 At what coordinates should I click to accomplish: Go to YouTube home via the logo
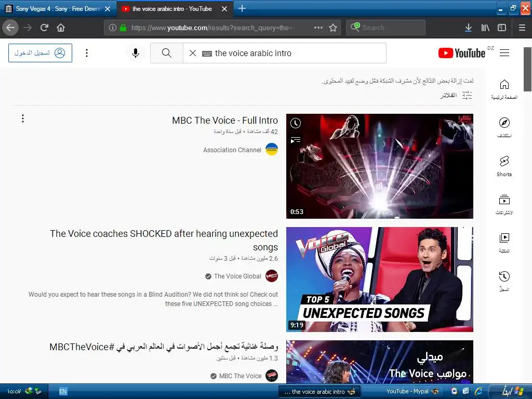tap(462, 53)
